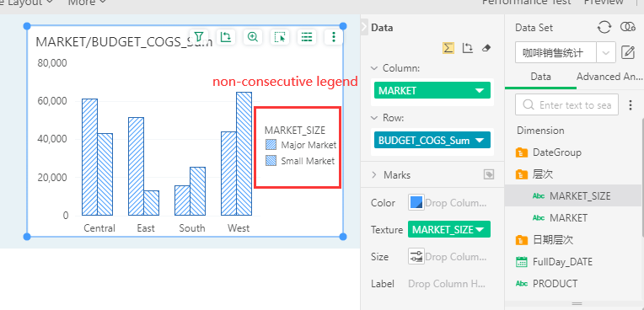Click the eraser clear icon in Data panel

click(486, 49)
